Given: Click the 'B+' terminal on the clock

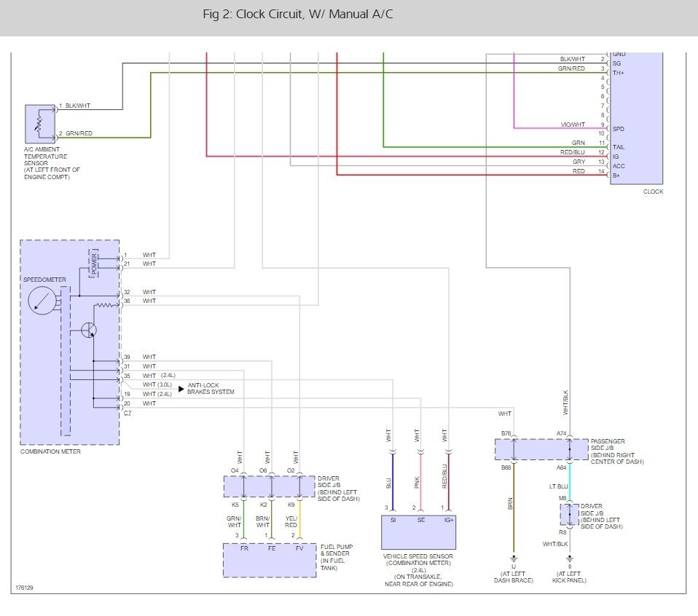Looking at the screenshot, I should [x=616, y=175].
